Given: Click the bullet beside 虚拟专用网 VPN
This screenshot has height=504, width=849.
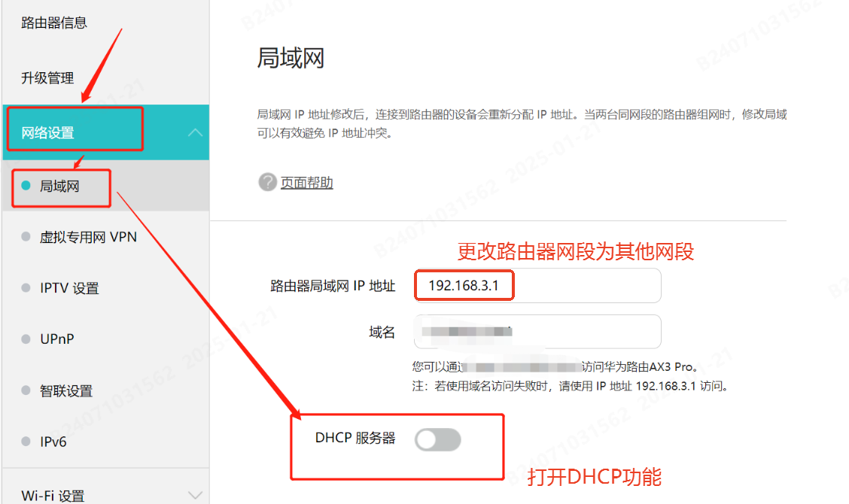Looking at the screenshot, I should [26, 236].
